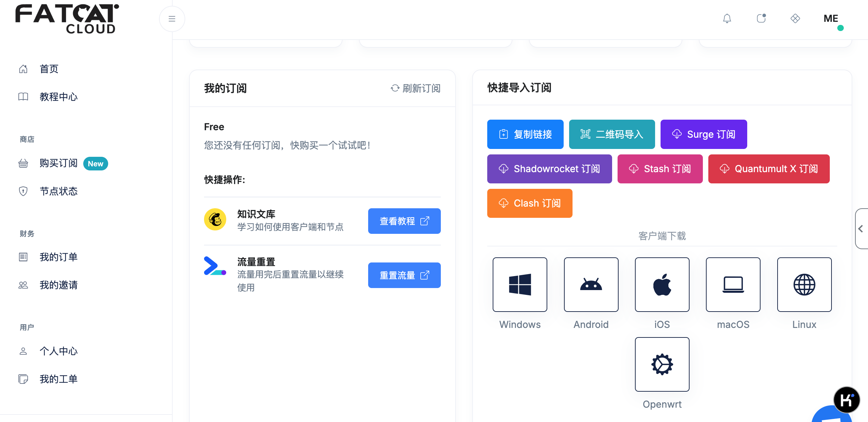Click Stash 订阅 button
The height and width of the screenshot is (422, 868).
(660, 169)
